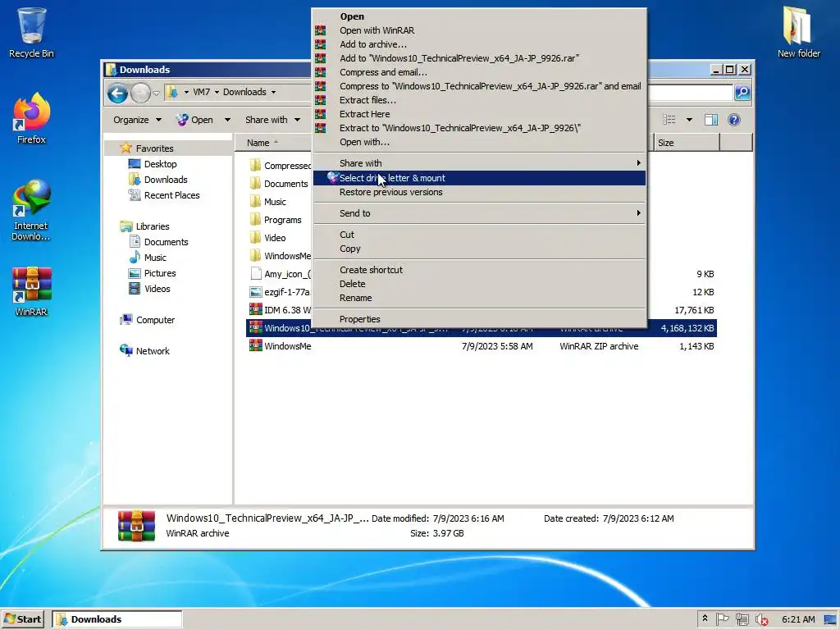Click Add to archive... menu entry

pyautogui.click(x=479, y=44)
